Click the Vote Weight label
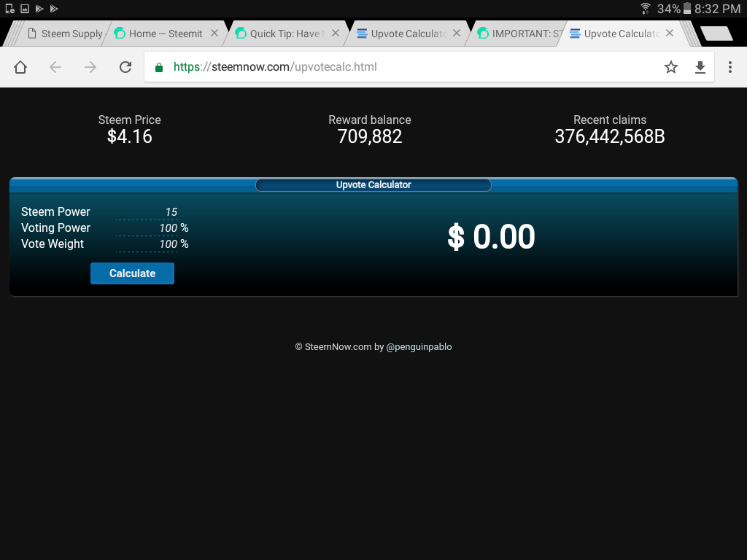The width and height of the screenshot is (747, 560). [53, 244]
